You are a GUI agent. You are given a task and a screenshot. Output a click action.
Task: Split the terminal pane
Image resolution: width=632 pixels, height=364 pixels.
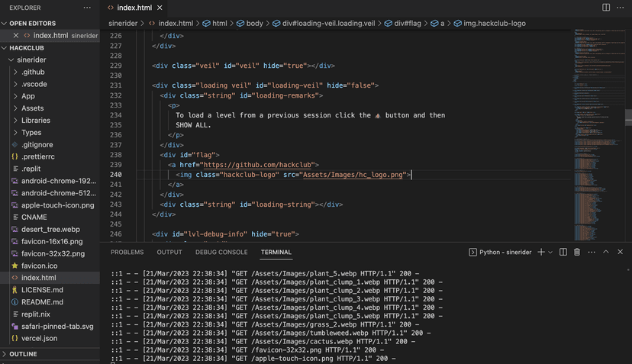coord(563,252)
